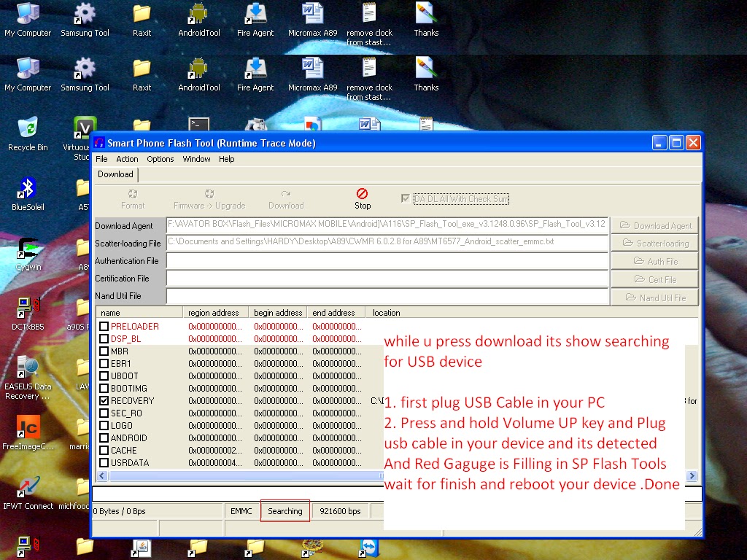The width and height of the screenshot is (747, 560).
Task: Select the DCTxBB5 desktop icon
Action: tap(28, 314)
